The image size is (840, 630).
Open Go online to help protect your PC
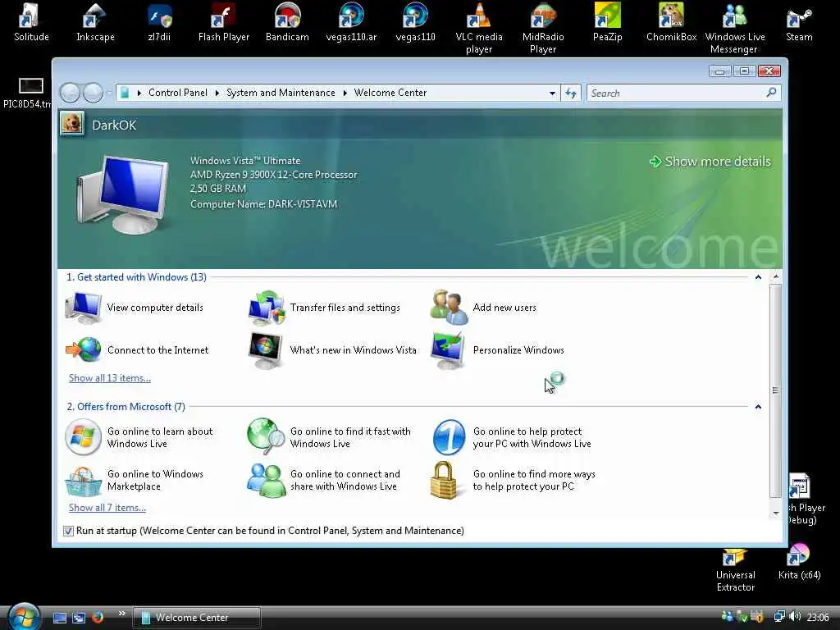point(511,437)
